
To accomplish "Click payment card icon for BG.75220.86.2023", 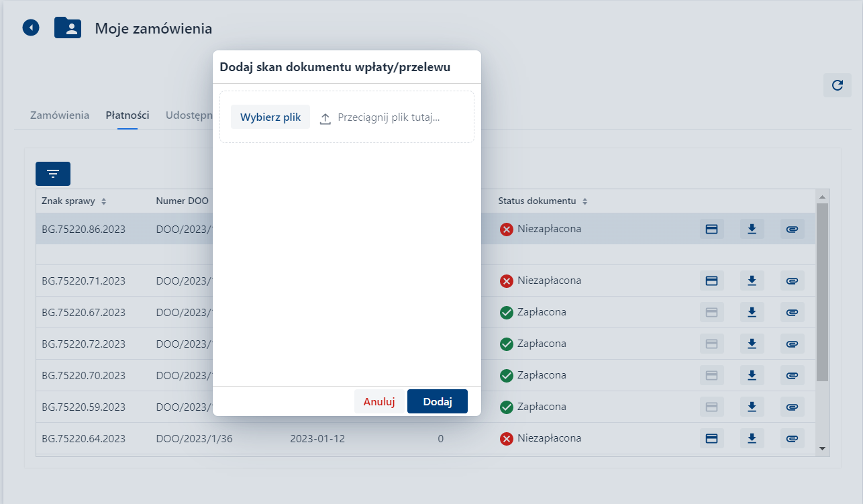I will (711, 230).
